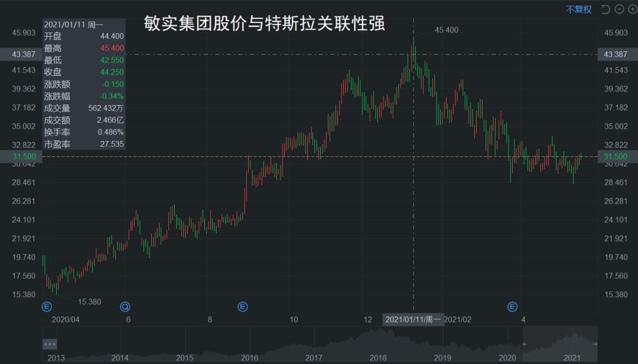Image resolution: width=638 pixels, height=364 pixels.
Task: Click the right 43.387 crosshair price tag
Action: (x=618, y=54)
